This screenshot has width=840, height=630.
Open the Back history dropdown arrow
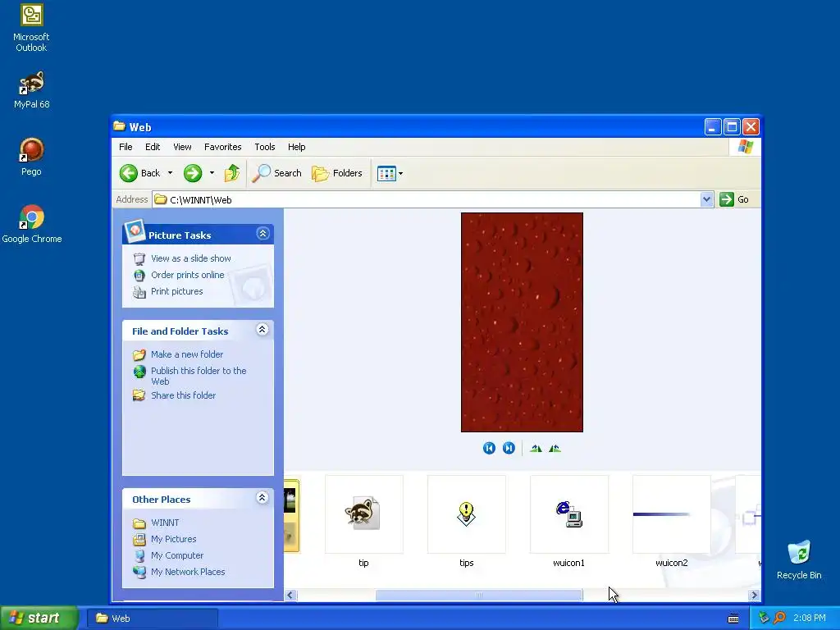click(170, 173)
